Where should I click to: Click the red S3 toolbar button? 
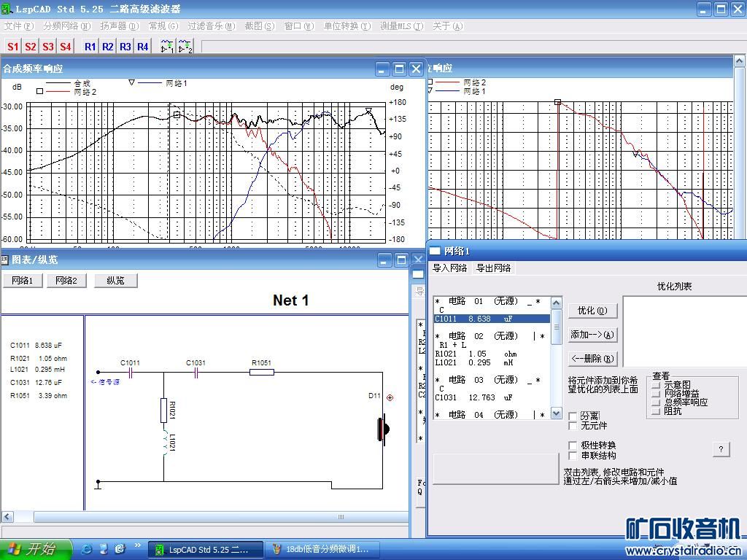coord(48,47)
